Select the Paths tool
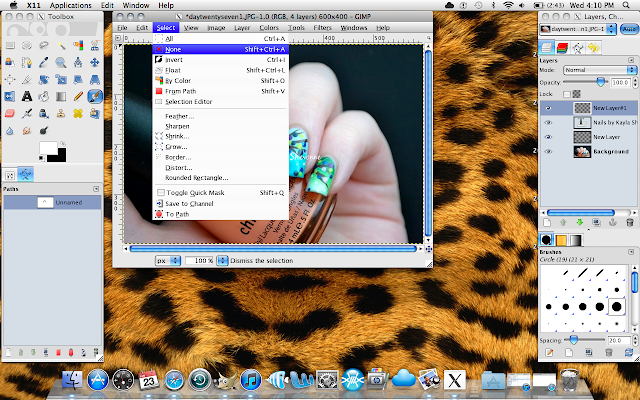This screenshot has width=640, height=400. click(27, 62)
